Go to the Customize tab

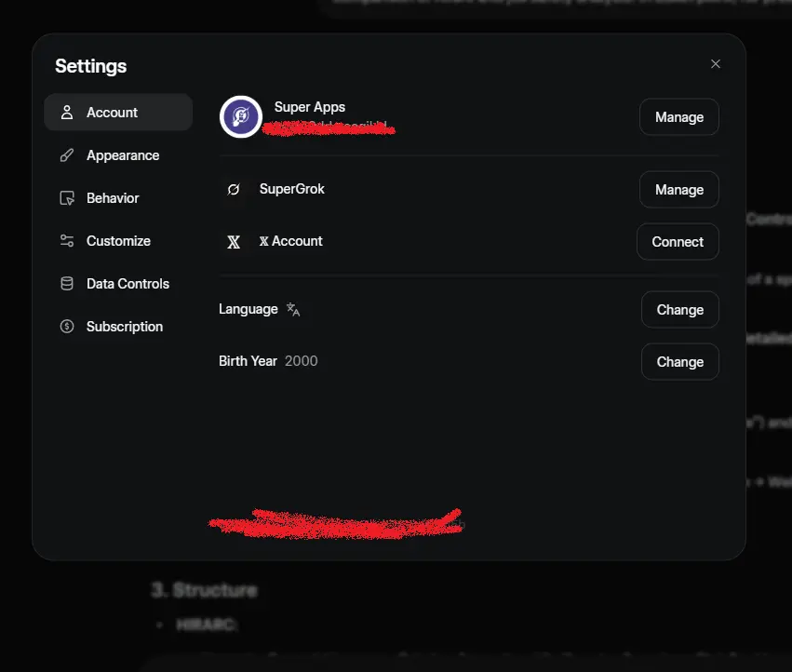pos(118,241)
